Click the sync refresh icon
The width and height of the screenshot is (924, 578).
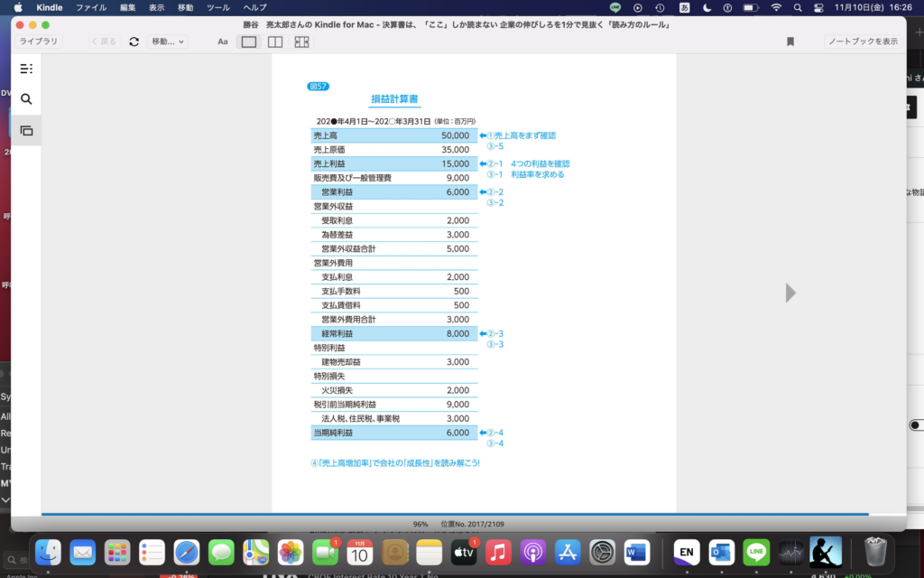click(x=134, y=42)
